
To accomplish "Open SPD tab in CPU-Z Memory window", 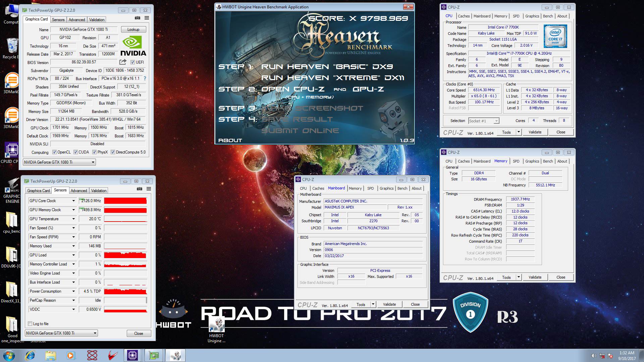I will tap(516, 161).
